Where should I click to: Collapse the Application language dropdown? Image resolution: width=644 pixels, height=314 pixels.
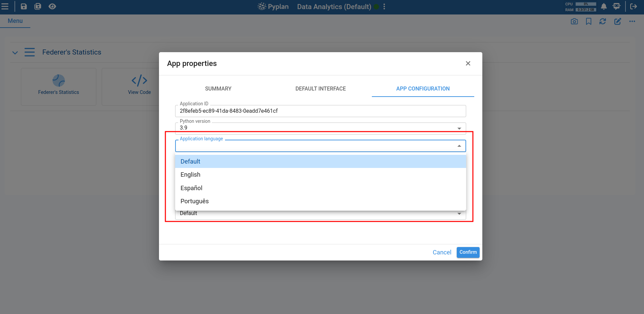[459, 146]
